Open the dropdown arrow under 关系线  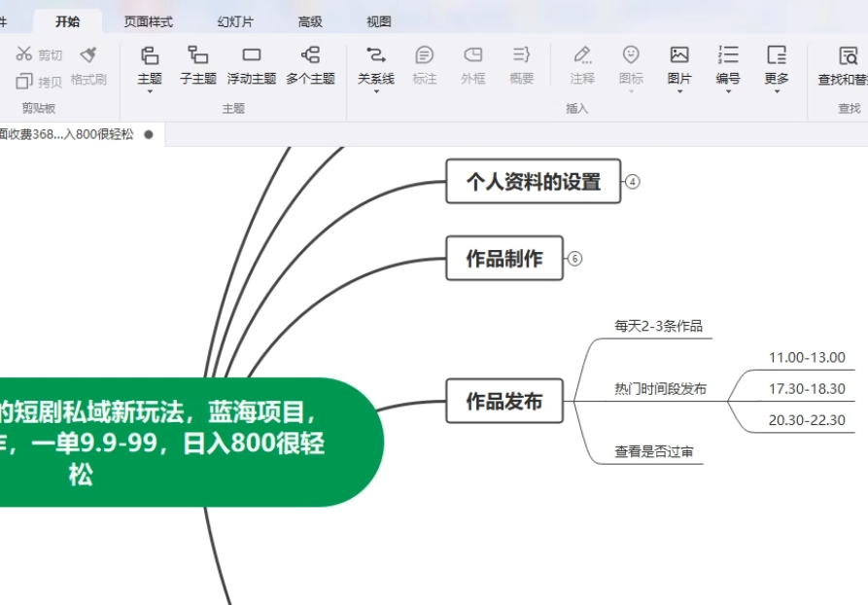point(376,92)
